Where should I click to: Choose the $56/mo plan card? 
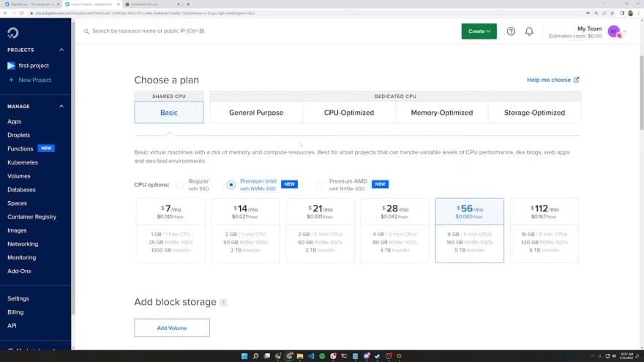tap(469, 230)
